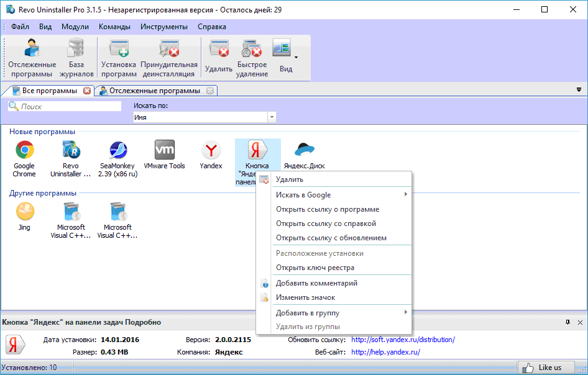Choose Открыть ссылку с обновлением
Screen dimensions: 588x375
tap(334, 238)
